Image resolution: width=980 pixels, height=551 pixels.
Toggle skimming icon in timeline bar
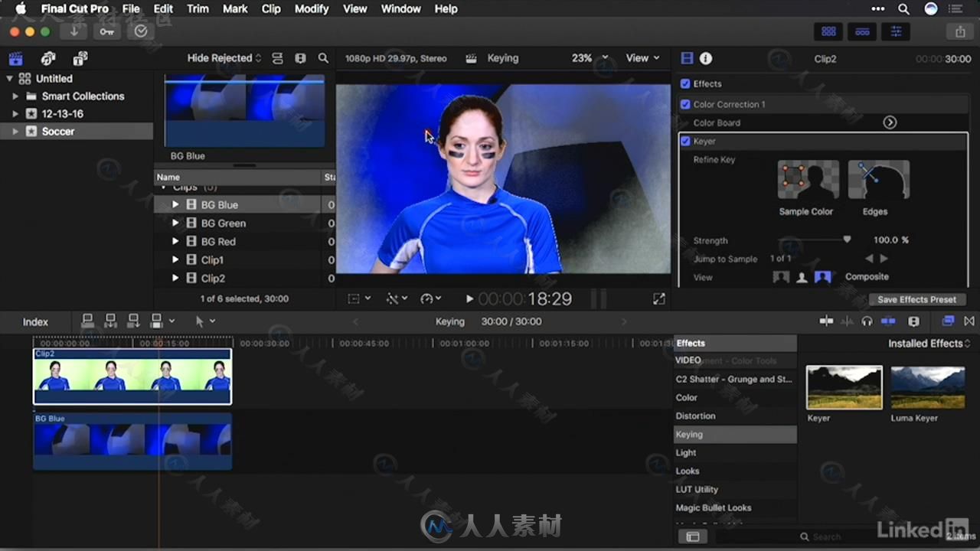point(826,321)
